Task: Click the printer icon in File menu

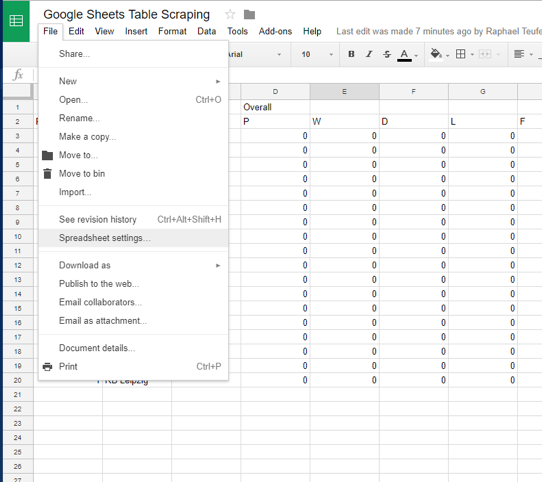Action: (x=47, y=367)
